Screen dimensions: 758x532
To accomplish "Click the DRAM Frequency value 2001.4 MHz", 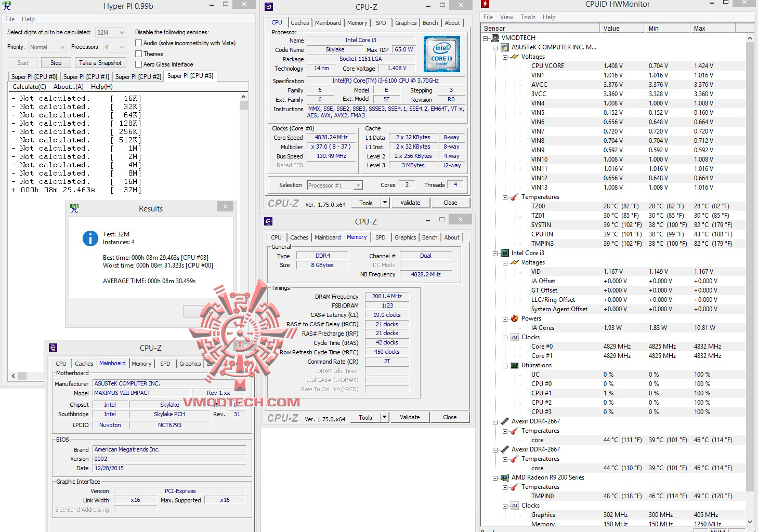I will [387, 296].
